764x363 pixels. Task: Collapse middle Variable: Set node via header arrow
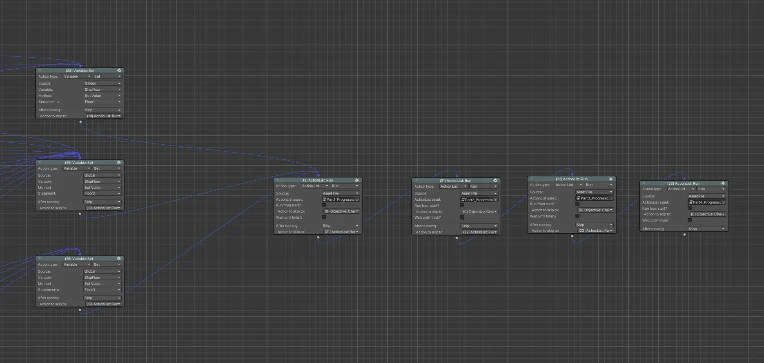[40, 162]
